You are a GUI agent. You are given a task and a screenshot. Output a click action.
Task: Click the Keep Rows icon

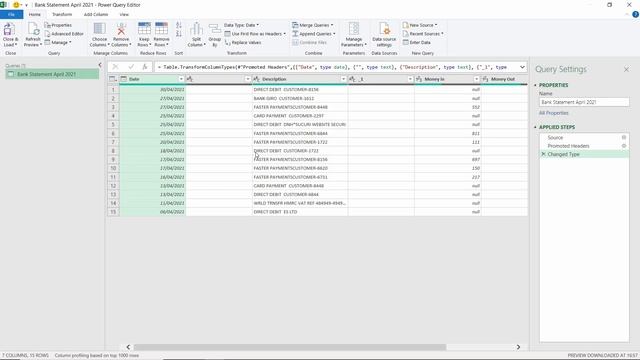click(x=144, y=29)
